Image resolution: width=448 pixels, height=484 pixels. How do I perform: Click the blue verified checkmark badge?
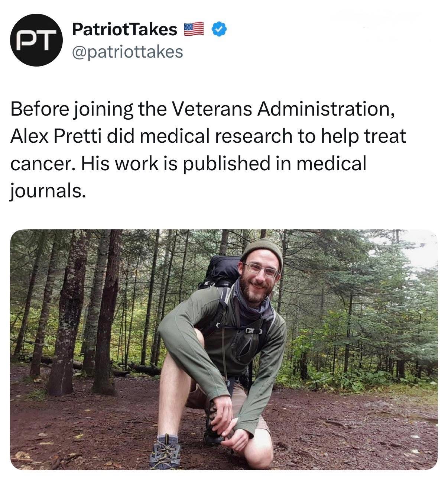point(219,29)
